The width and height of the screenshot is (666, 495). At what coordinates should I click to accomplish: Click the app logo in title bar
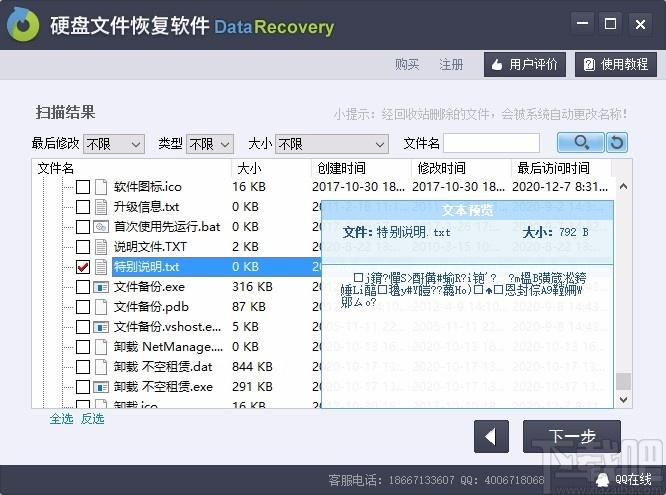click(x=23, y=25)
